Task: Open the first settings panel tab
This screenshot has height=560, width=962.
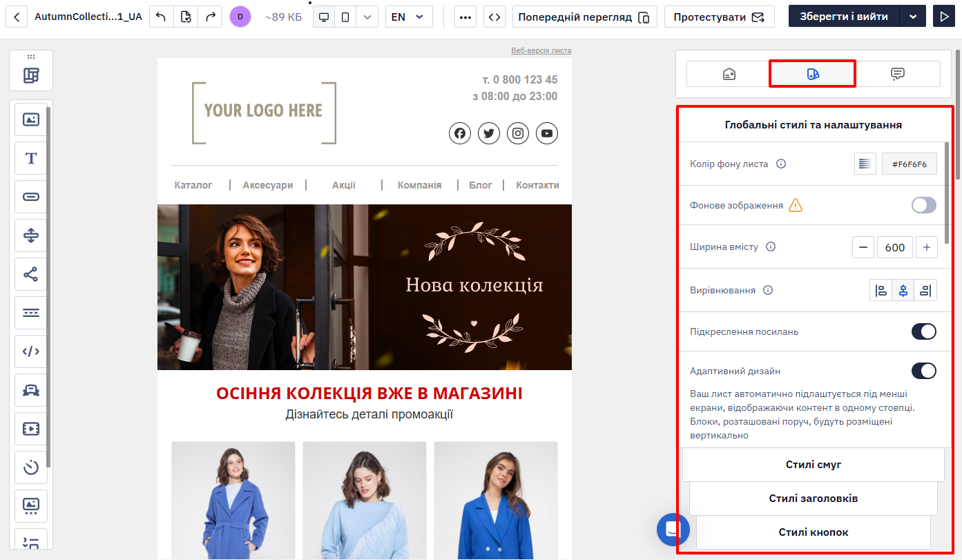Action: 729,74
